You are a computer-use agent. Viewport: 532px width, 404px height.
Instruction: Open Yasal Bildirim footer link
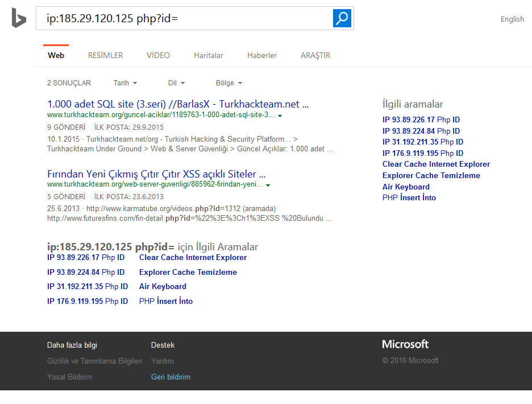coord(69,377)
